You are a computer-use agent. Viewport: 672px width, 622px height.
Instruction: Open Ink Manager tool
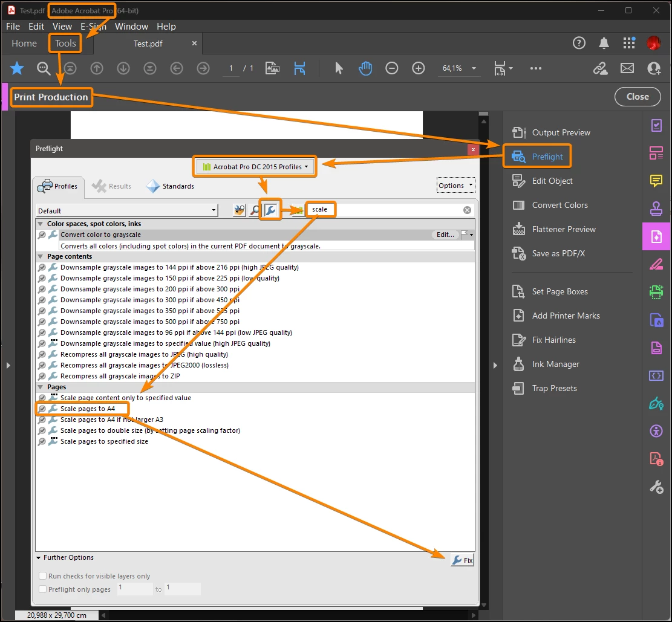tap(546, 364)
